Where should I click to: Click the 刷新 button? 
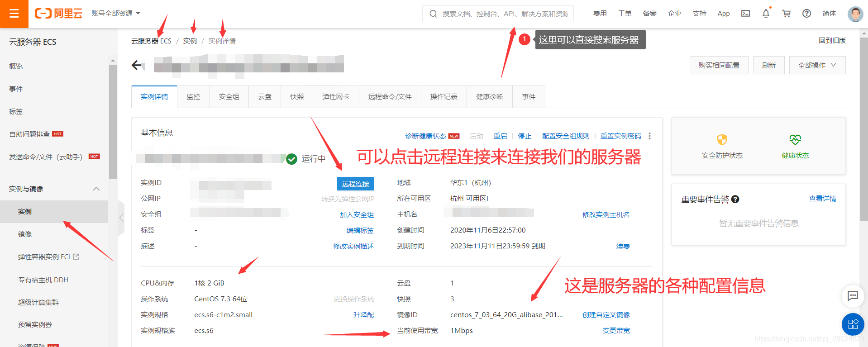(x=768, y=66)
